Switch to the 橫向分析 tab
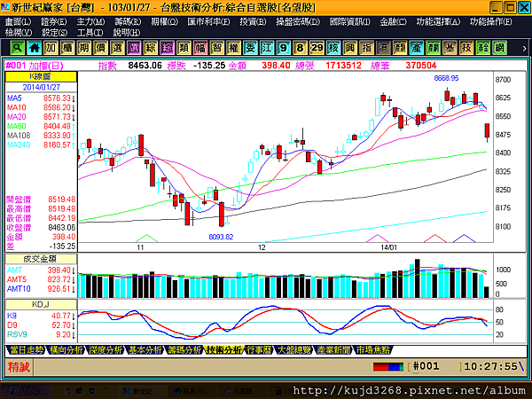Screen dimensions: 532x399 coord(66,350)
